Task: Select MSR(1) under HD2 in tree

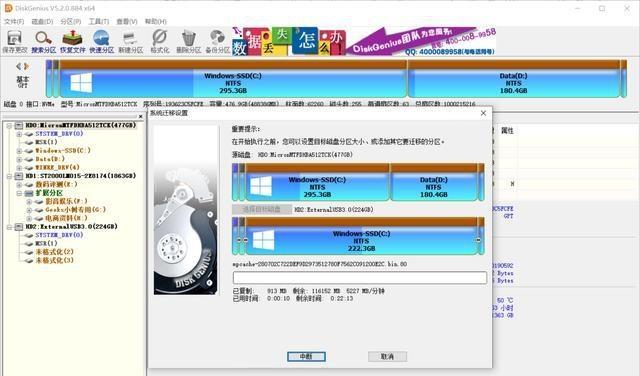Action: coord(46,243)
